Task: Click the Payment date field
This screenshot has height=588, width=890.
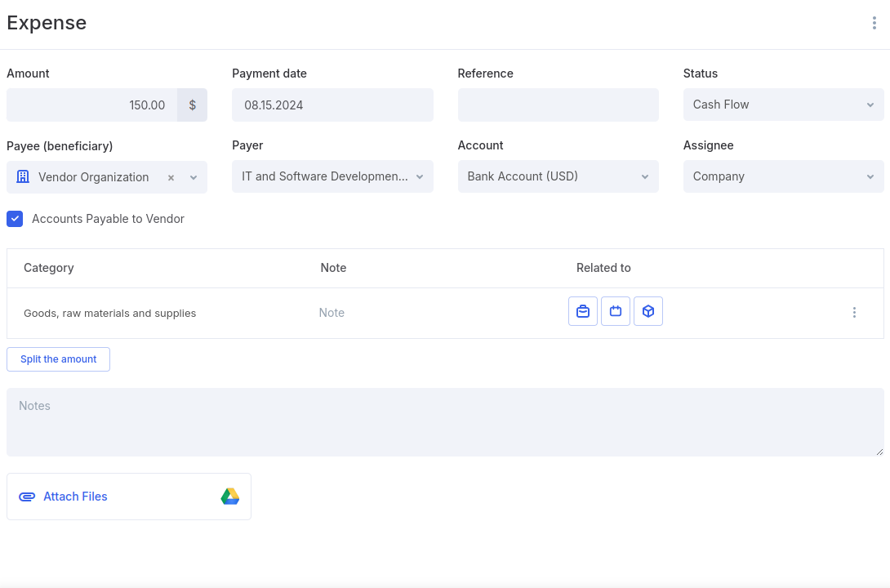Action: [x=332, y=105]
